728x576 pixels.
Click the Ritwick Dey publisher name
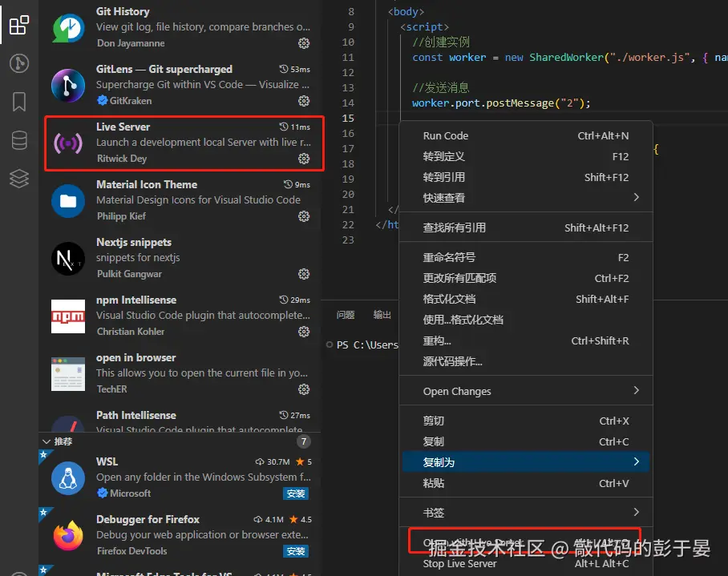(x=122, y=159)
